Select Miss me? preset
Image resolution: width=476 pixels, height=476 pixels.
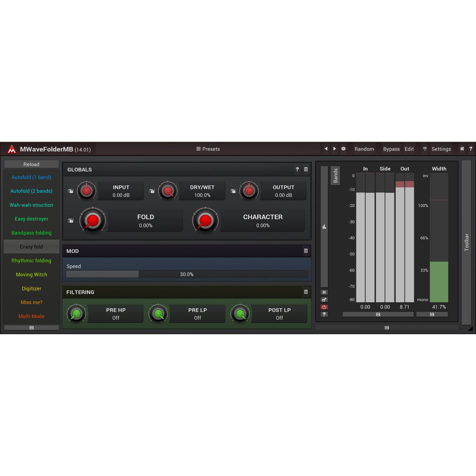tap(31, 302)
